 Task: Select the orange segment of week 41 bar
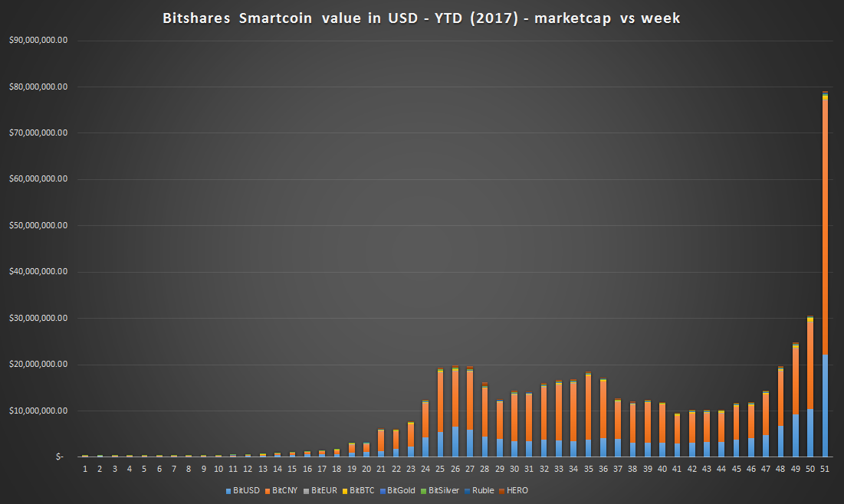click(x=677, y=430)
